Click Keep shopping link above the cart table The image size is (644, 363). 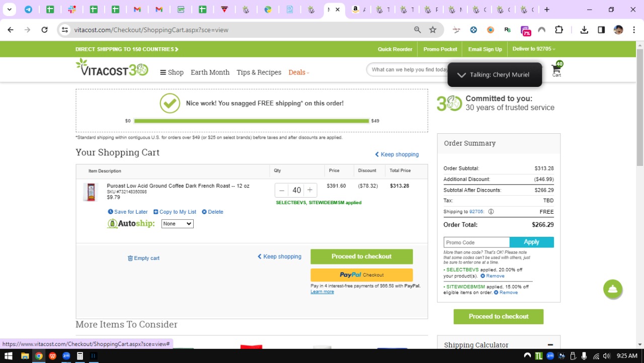(x=396, y=154)
